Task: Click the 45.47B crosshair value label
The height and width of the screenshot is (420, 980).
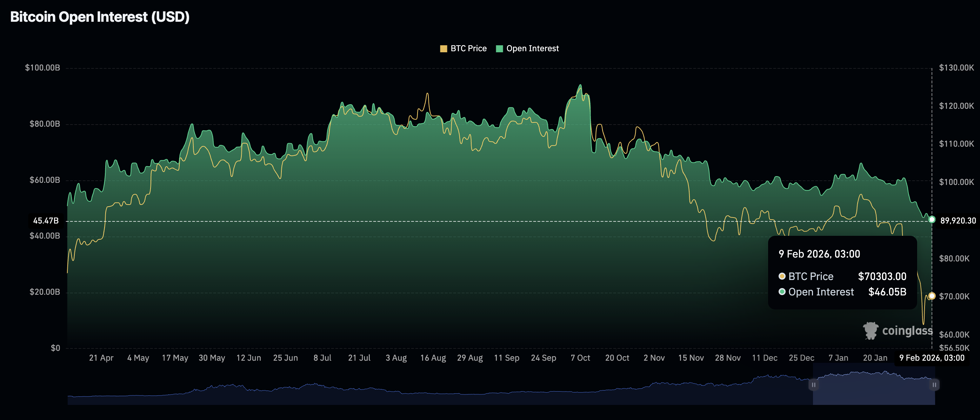Action: [x=46, y=221]
